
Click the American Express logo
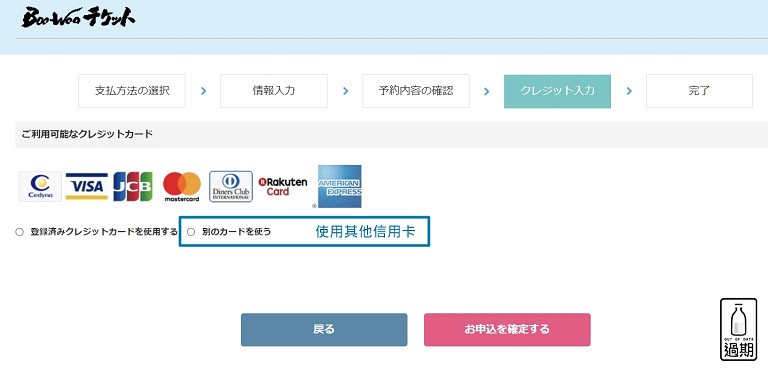point(339,186)
